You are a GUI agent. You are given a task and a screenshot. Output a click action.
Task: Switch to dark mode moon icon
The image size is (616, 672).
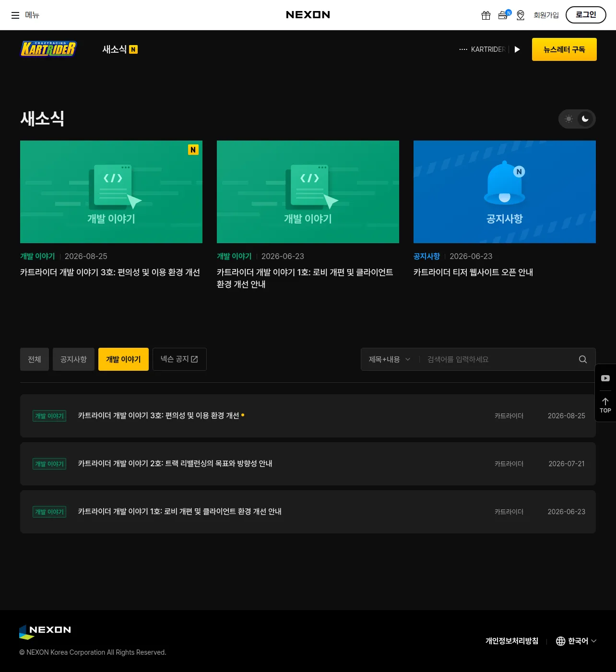585,119
